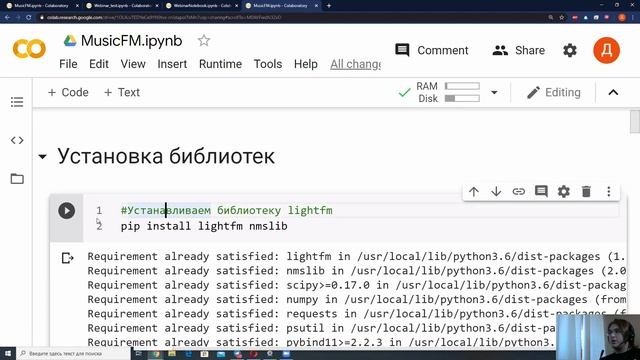Click the zoom magnifier icon in address bar
The height and width of the screenshot is (360, 640).
click(551, 17)
